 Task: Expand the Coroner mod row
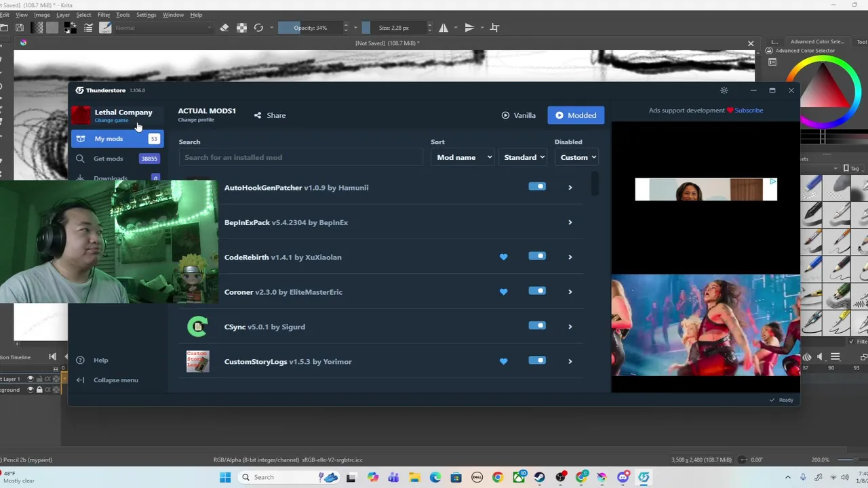point(570,291)
